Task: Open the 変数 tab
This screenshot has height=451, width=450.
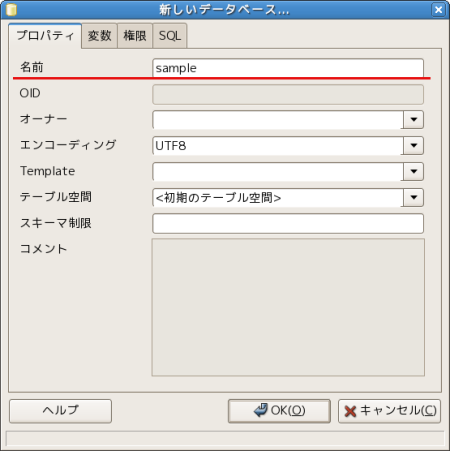Action: [x=99, y=36]
